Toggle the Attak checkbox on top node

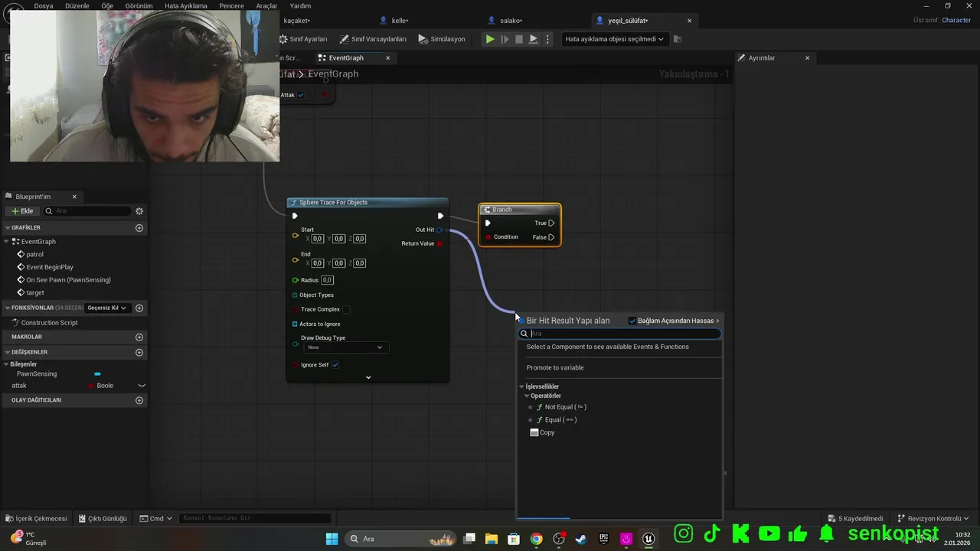pyautogui.click(x=301, y=95)
